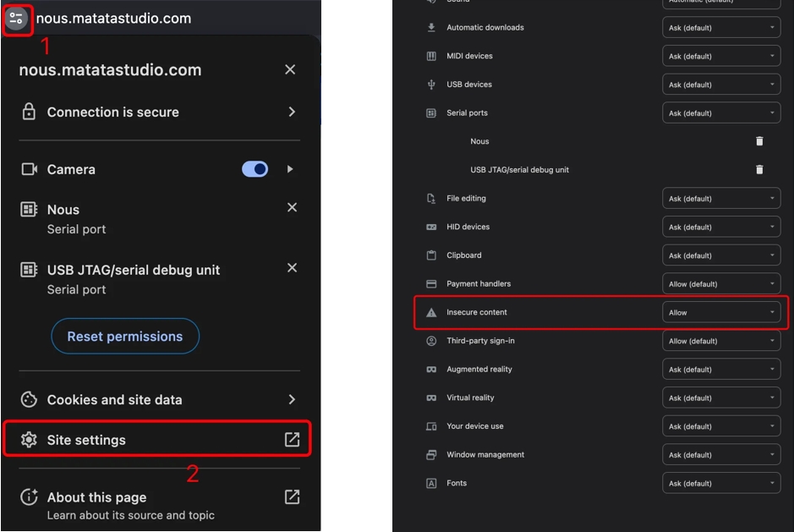This screenshot has height=532, width=794.
Task: Open Window management permission dropdown
Action: 721,454
